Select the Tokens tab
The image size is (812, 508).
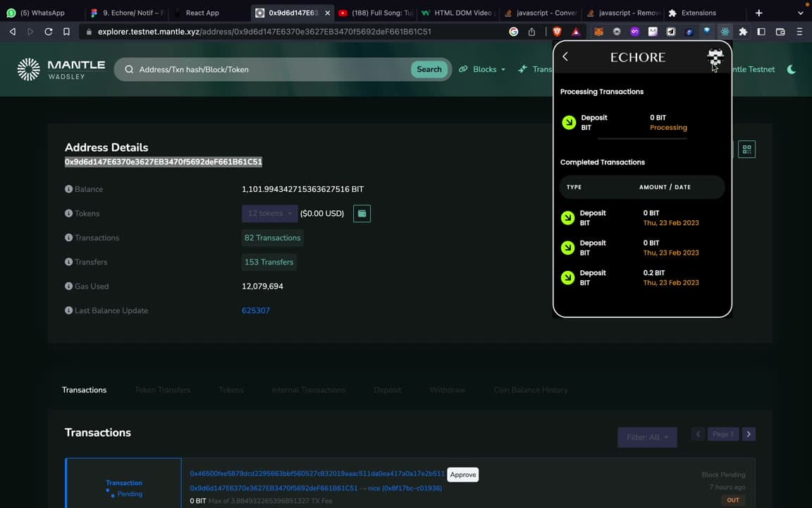pyautogui.click(x=231, y=389)
